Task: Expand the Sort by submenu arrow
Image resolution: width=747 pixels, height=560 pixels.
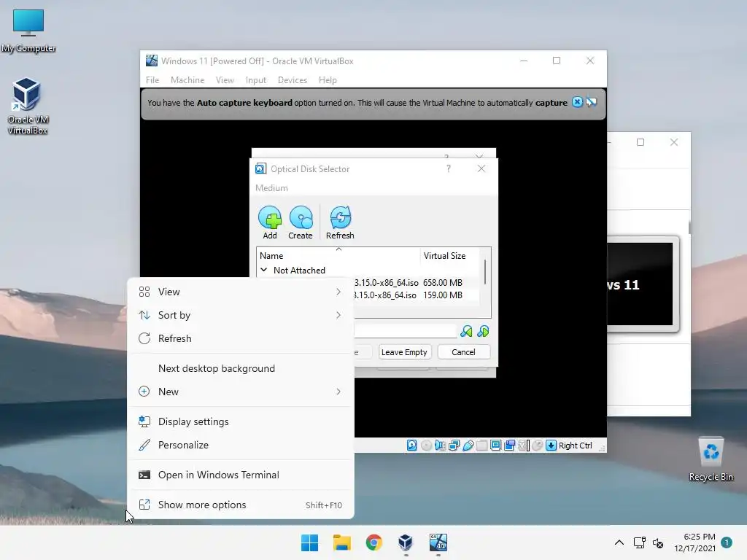Action: coord(338,315)
